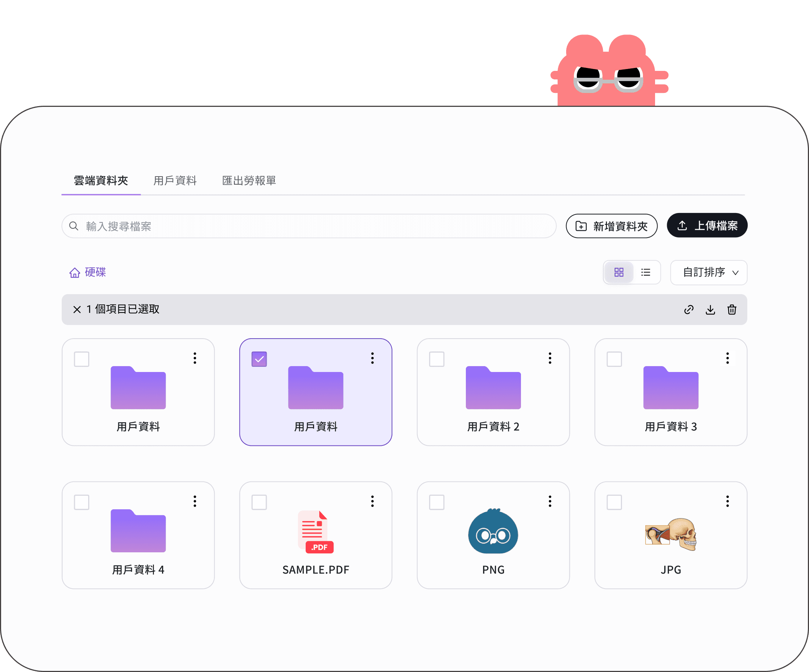Open three-dot menu on JPG card
The height and width of the screenshot is (672, 809).
(x=727, y=501)
